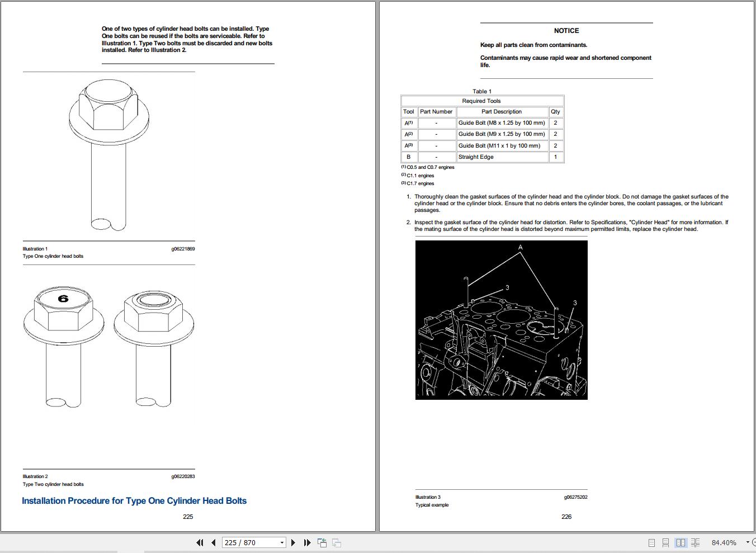The image size is (756, 553).
Task: Click the 84.40% zoom value
Action: pos(724,542)
